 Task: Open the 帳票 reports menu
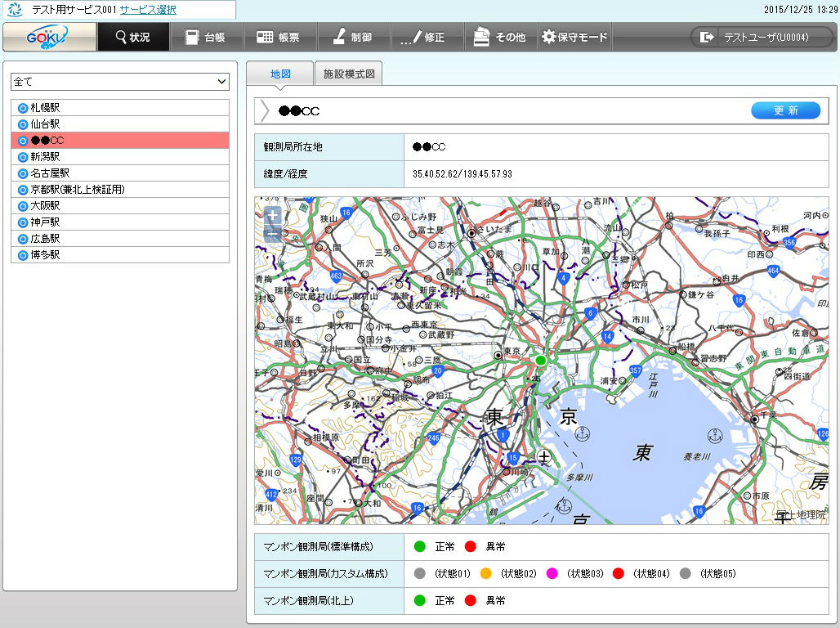(x=279, y=37)
